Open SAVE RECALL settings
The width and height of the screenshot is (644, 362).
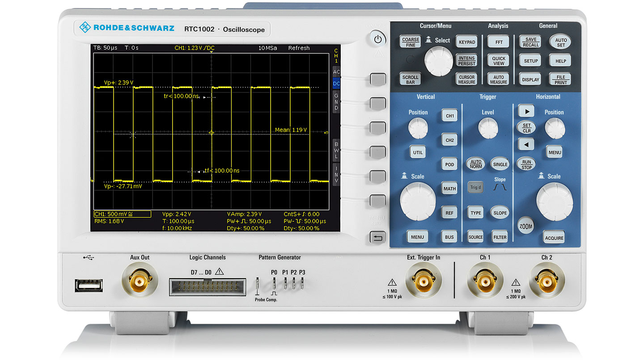(530, 42)
